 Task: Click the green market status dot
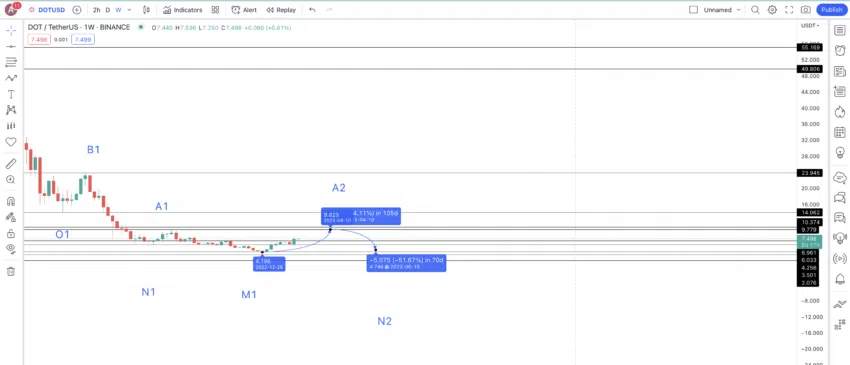point(141,27)
